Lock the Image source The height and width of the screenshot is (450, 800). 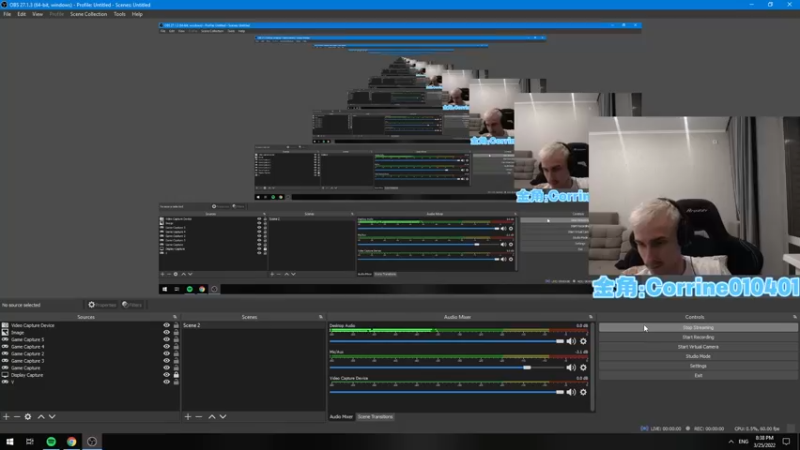176,332
